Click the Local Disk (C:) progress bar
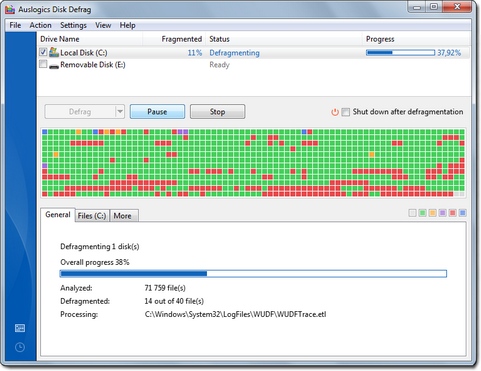This screenshot has height=371, width=481. tap(400, 53)
